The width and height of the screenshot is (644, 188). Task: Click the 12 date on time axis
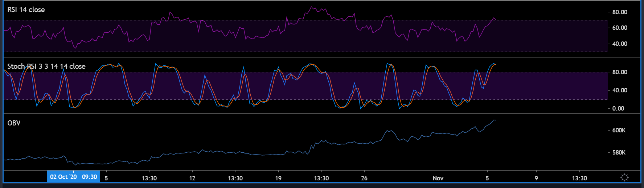point(192,178)
